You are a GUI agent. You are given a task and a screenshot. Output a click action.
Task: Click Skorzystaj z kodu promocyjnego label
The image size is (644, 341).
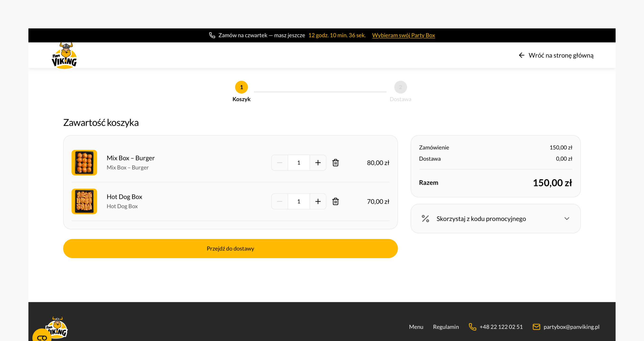(x=481, y=219)
